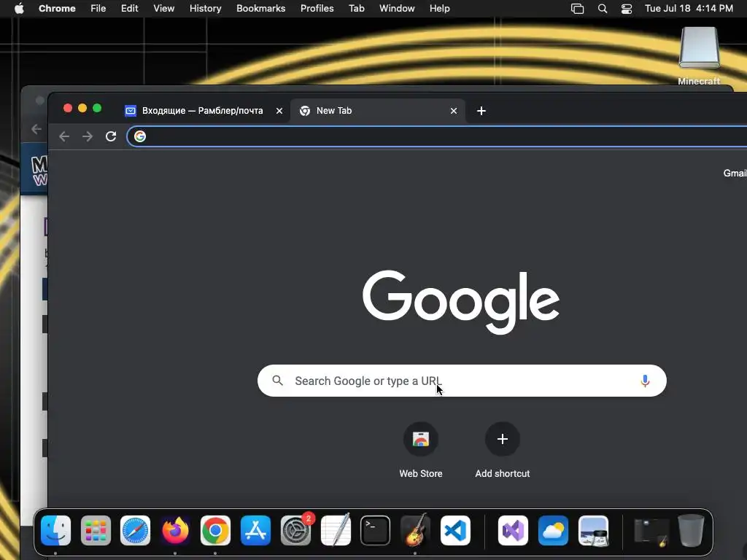Open Spotlight search in the menu bar
Image resolution: width=747 pixels, height=560 pixels.
603,9
